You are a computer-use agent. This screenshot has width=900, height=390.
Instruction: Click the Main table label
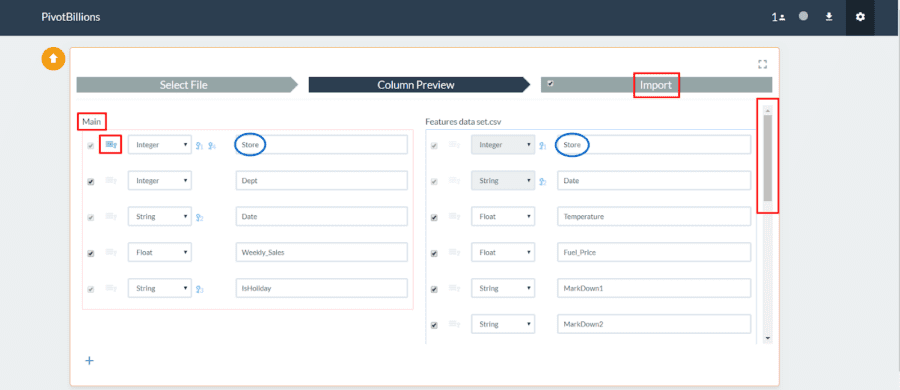tap(91, 122)
